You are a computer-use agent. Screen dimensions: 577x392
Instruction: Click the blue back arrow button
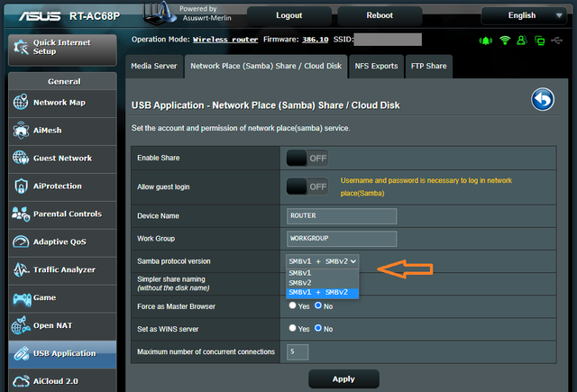543,99
